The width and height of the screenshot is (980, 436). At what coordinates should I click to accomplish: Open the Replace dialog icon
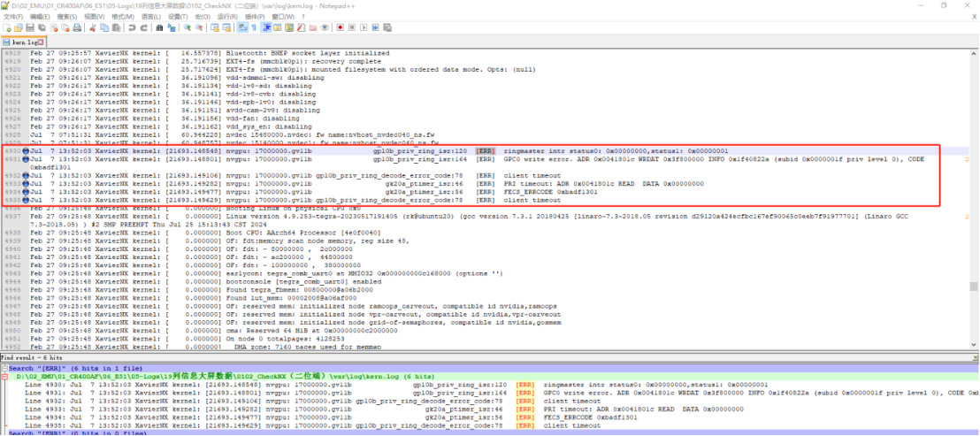[172, 27]
